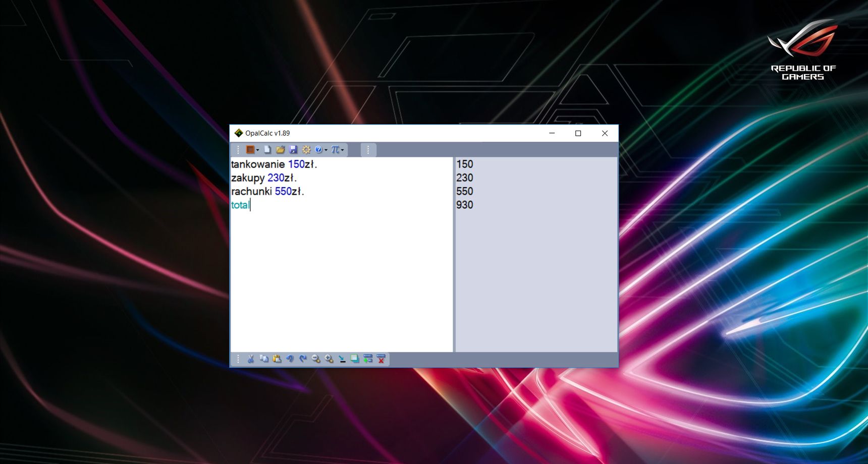This screenshot has width=868, height=464.
Task: Click the delete line icon with red X
Action: point(381,359)
